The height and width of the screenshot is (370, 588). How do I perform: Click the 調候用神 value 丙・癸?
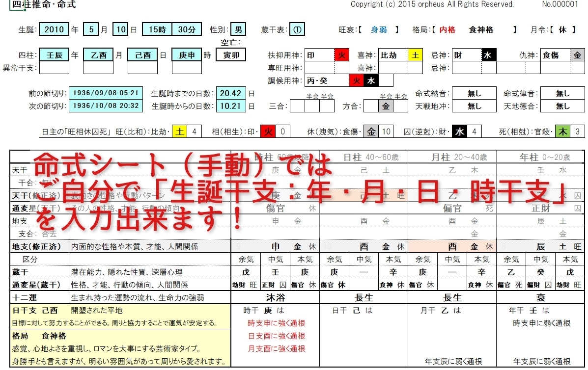327,80
